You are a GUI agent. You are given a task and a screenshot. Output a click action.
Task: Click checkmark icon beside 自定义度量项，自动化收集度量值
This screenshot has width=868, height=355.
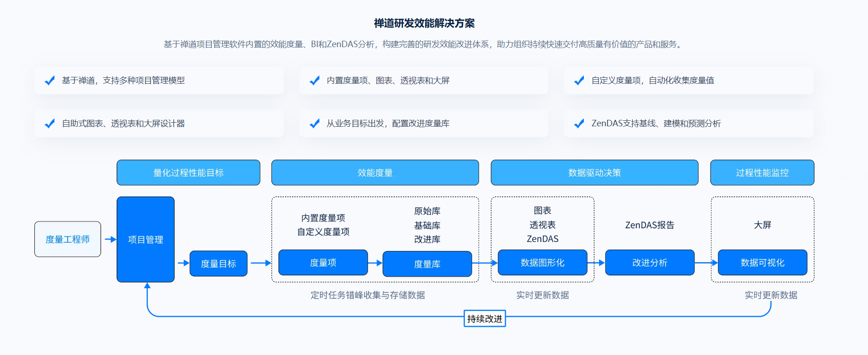coord(579,81)
